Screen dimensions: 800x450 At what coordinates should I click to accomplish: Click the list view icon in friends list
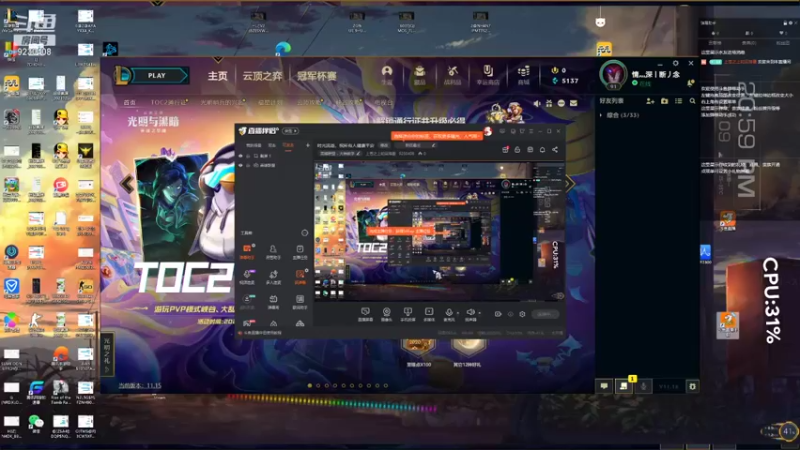[x=679, y=101]
